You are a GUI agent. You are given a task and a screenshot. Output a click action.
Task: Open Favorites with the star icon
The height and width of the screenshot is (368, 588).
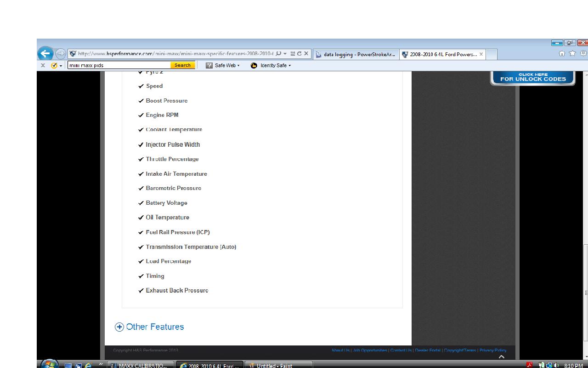pyautogui.click(x=572, y=53)
